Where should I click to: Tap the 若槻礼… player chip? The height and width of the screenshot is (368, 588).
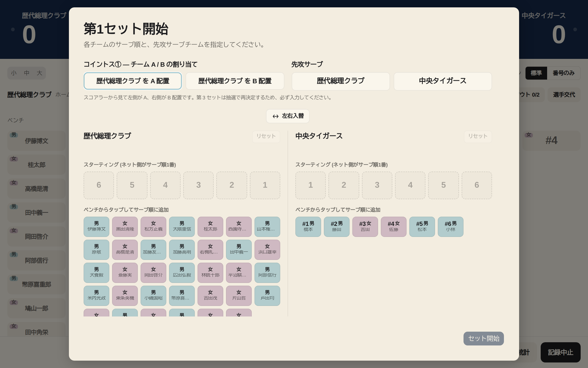click(x=210, y=250)
